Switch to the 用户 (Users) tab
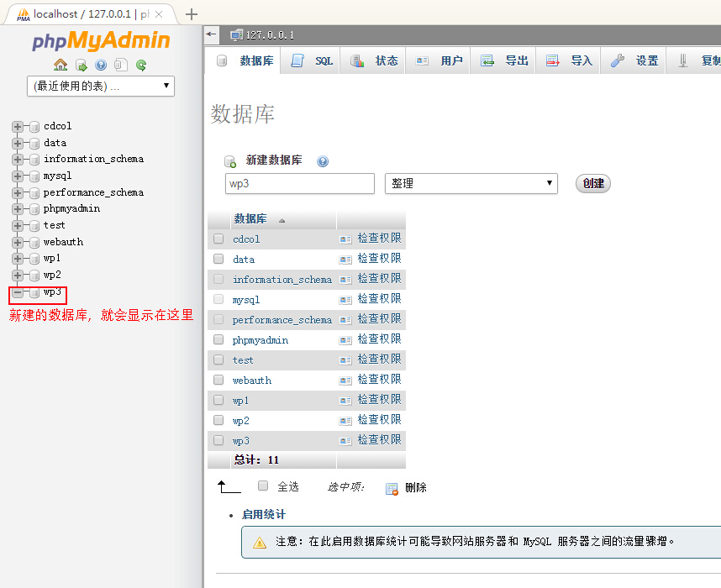The width and height of the screenshot is (721, 588). (437, 60)
